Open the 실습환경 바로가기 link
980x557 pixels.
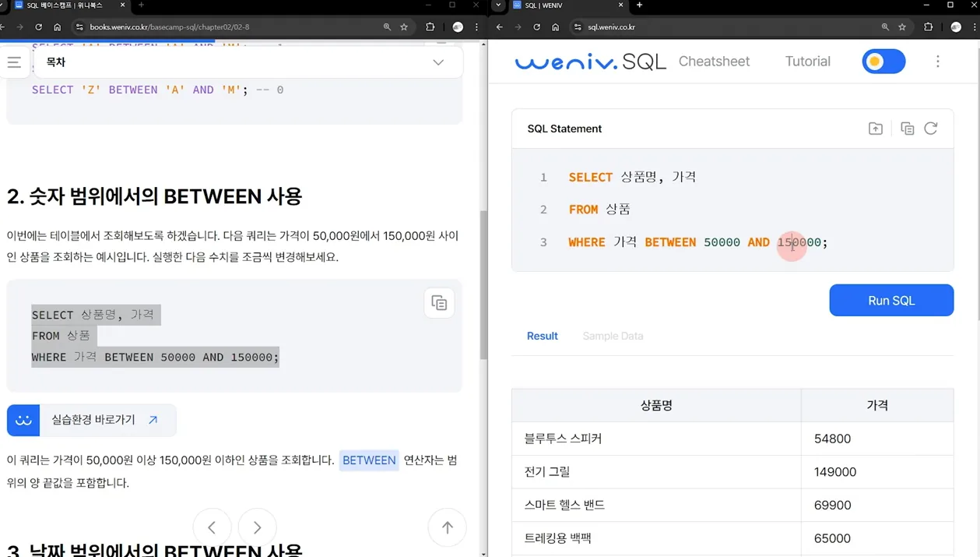pyautogui.click(x=92, y=420)
